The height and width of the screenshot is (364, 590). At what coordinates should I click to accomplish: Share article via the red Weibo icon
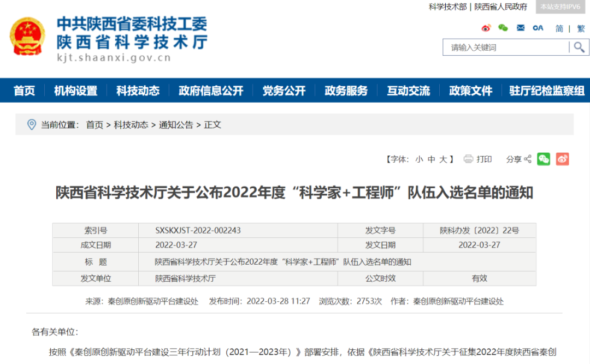tap(562, 159)
